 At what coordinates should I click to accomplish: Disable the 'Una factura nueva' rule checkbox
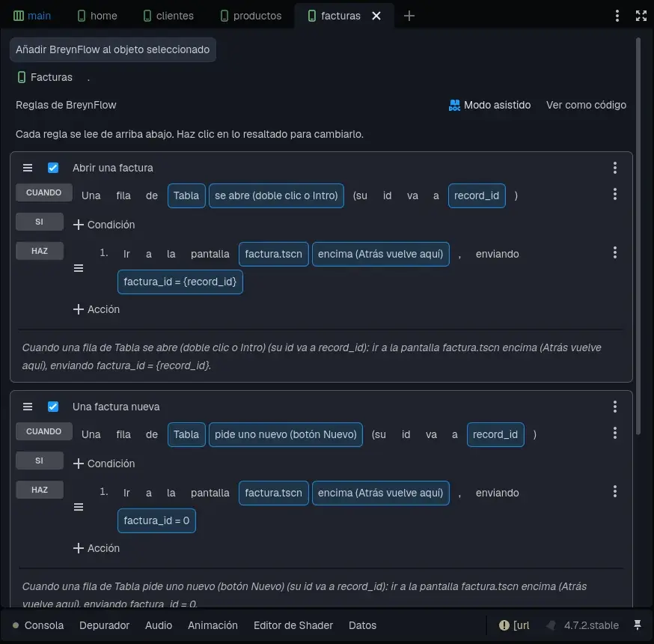53,407
